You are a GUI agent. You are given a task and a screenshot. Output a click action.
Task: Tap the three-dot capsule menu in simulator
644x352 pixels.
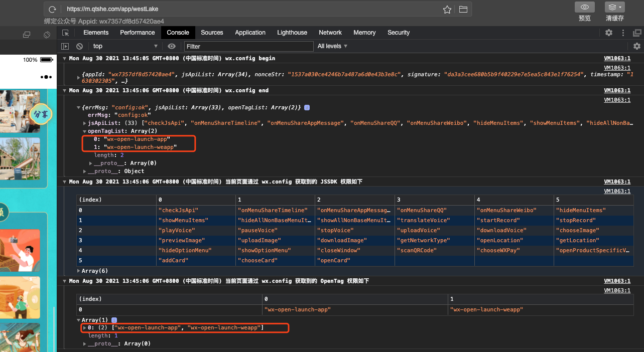pyautogui.click(x=46, y=77)
